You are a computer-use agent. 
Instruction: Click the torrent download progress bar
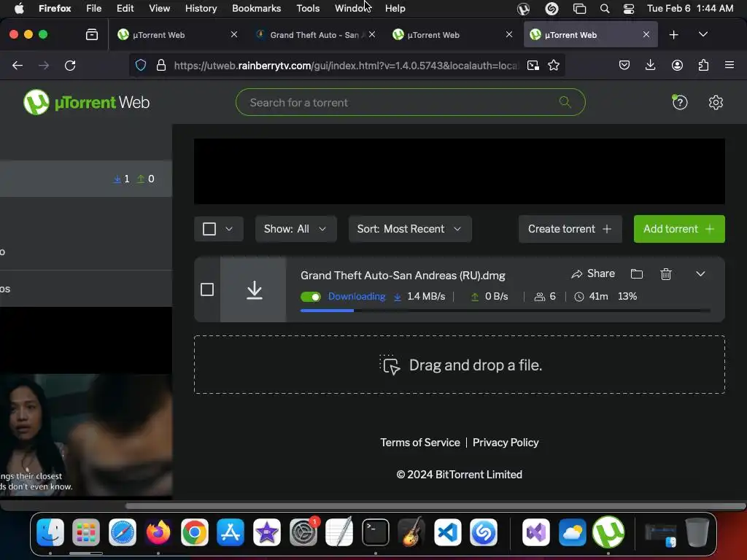tap(505, 311)
